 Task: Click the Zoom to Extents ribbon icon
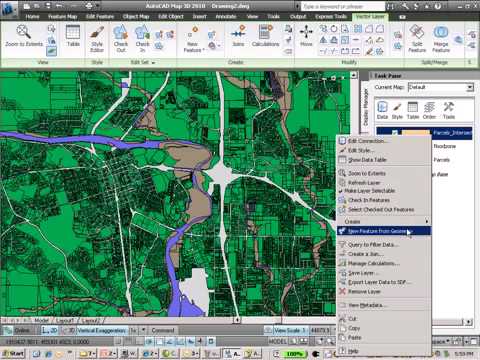24,32
